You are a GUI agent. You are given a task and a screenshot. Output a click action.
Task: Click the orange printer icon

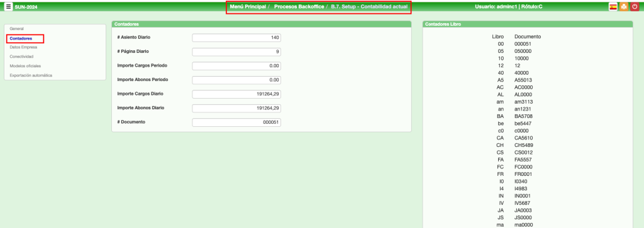pyautogui.click(x=624, y=6)
